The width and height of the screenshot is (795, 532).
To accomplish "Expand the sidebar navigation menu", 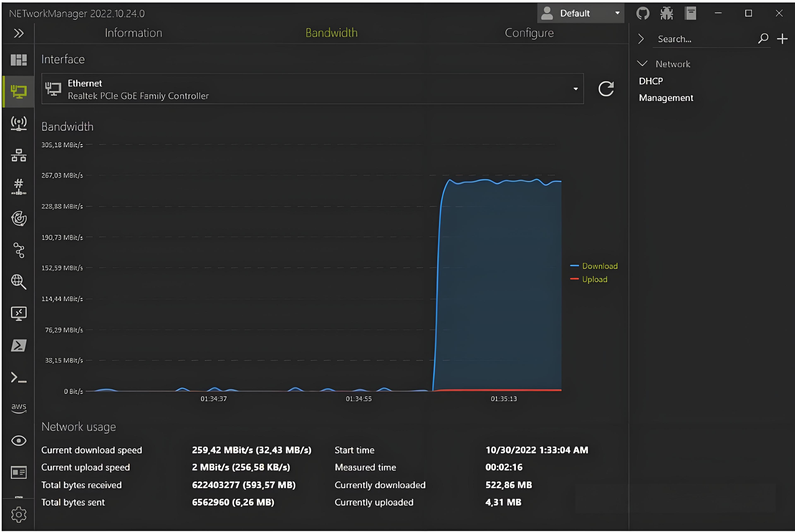I will pos(19,33).
